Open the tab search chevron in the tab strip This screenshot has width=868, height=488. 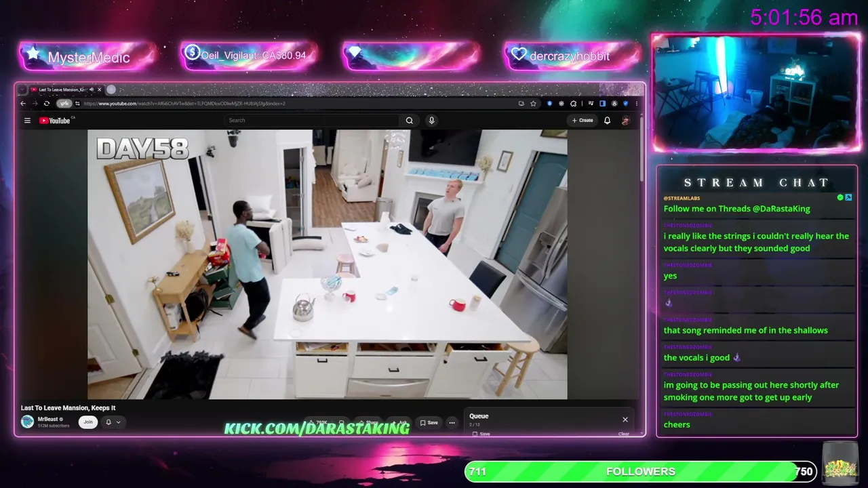(x=22, y=89)
